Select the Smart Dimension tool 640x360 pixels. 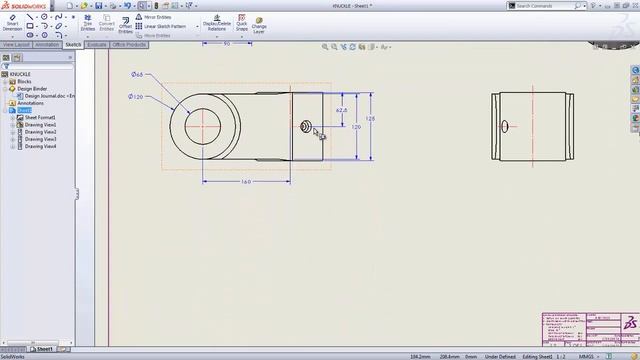point(12,22)
